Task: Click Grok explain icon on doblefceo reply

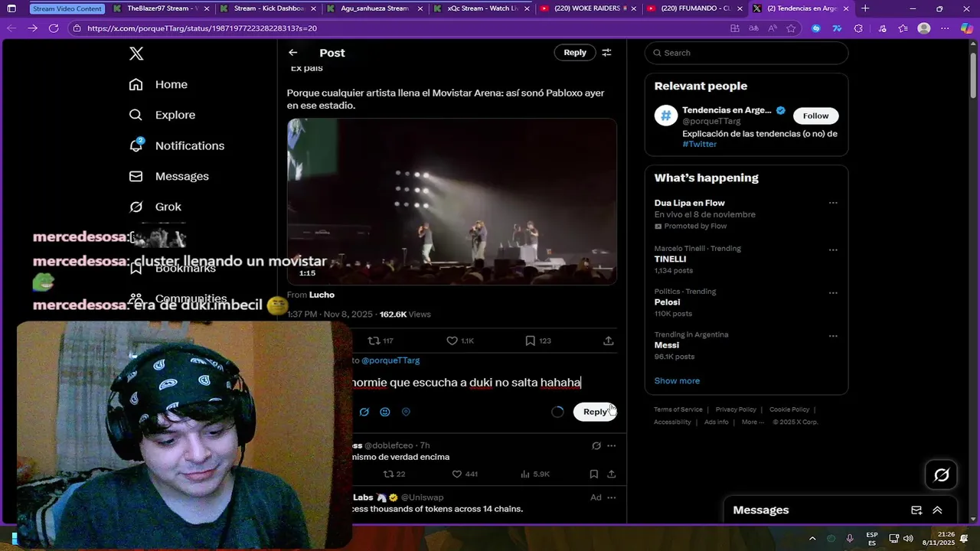Action: [596, 445]
